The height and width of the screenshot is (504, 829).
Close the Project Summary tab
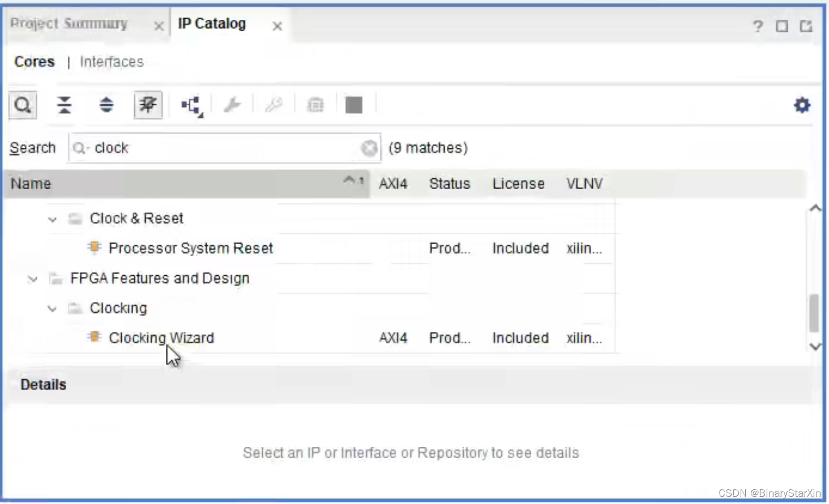(x=159, y=26)
